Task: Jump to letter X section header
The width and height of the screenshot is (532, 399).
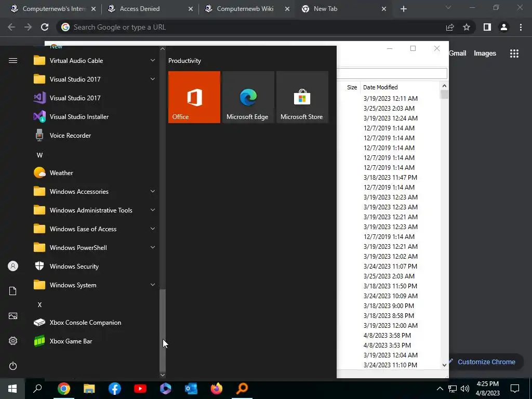Action: [39, 304]
